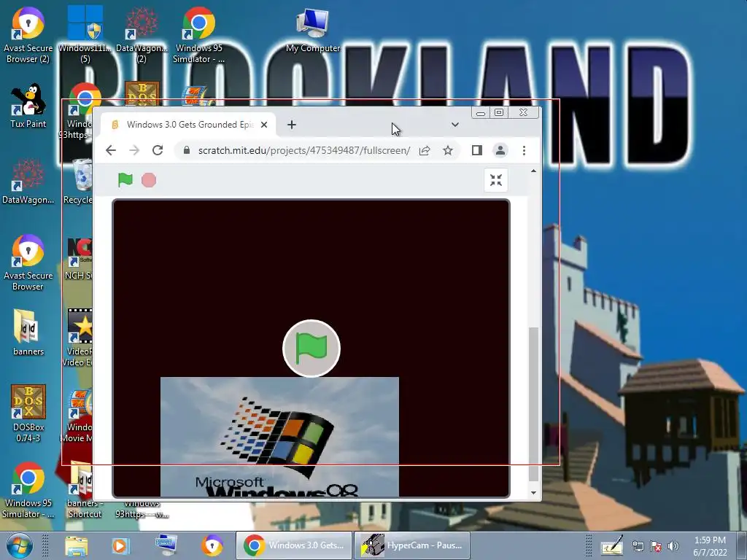Select the NCH Suite desktop icon
Image resolution: width=747 pixels, height=560 pixels.
click(79, 258)
